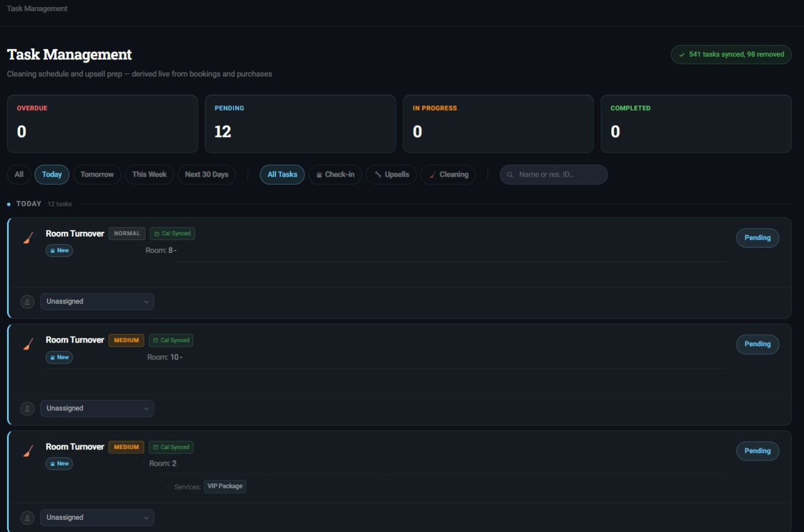Focus the Name or res. ID search field
This screenshot has height=532, width=804.
click(x=553, y=175)
